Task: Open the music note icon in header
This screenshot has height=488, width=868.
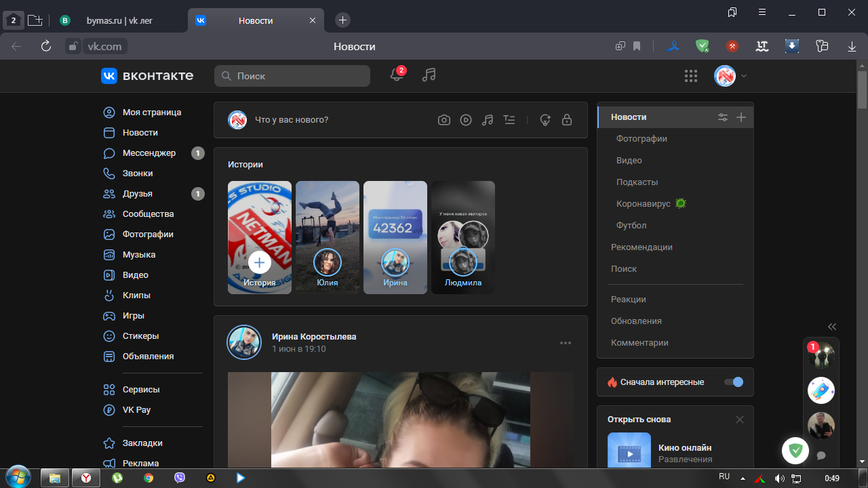Action: (x=429, y=76)
